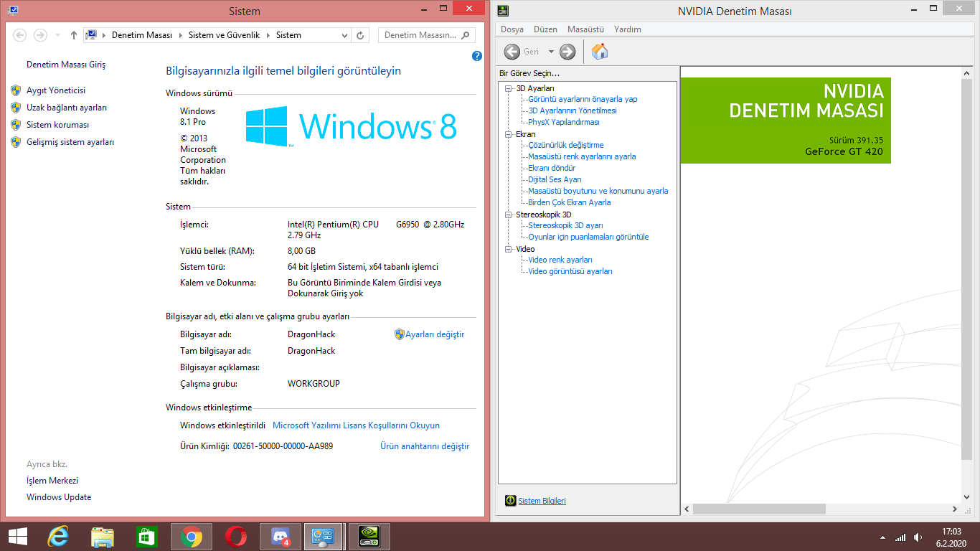The height and width of the screenshot is (551, 980).
Task: Switch to NVIDIA Control Panel taskbar icon
Action: (x=369, y=537)
